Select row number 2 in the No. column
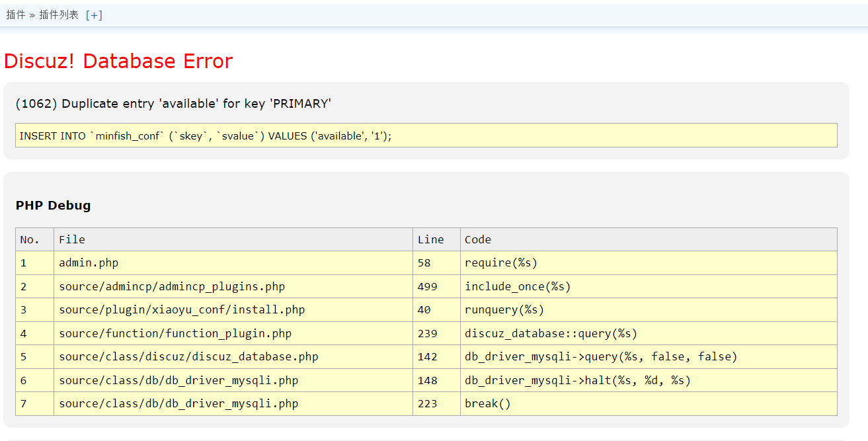Image resolution: width=868 pixels, height=441 pixels. coord(35,286)
